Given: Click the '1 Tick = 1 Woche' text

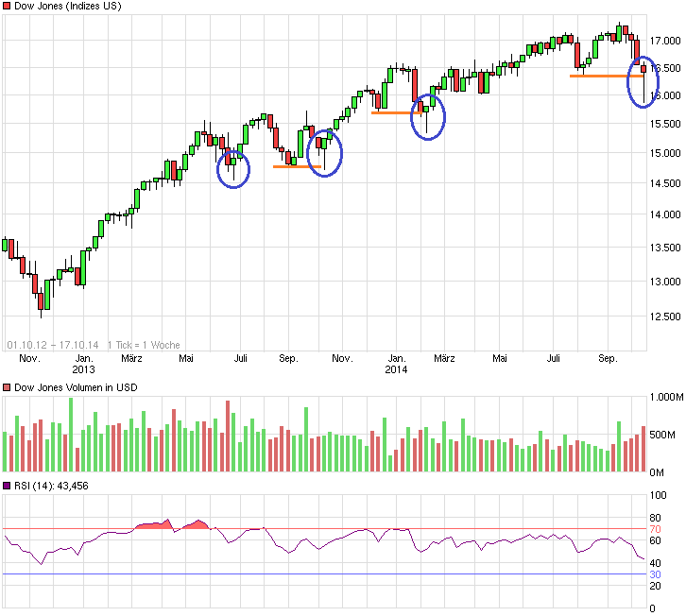Looking at the screenshot, I should (144, 345).
